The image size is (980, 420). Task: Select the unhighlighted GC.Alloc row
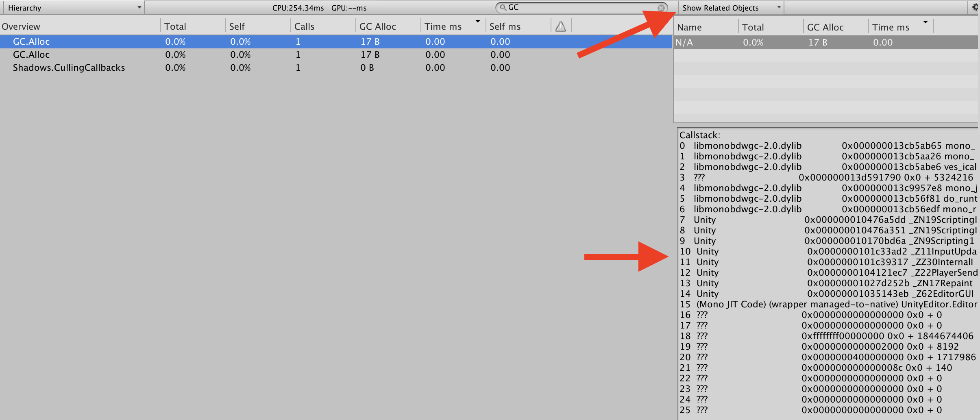336,54
